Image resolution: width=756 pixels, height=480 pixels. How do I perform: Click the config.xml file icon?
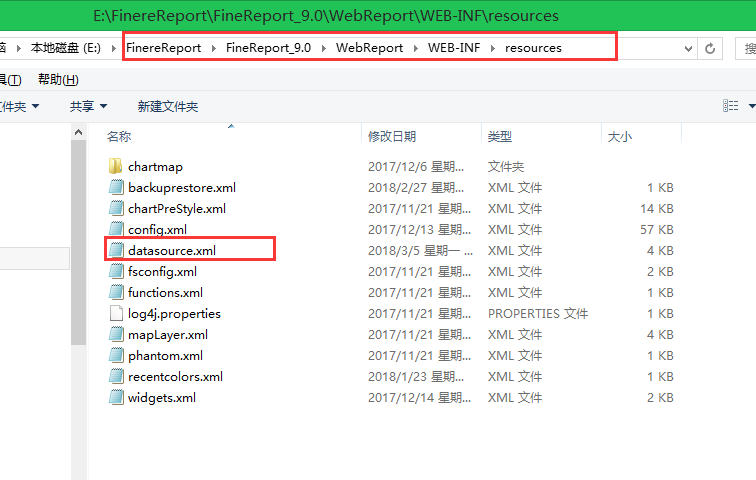click(116, 229)
